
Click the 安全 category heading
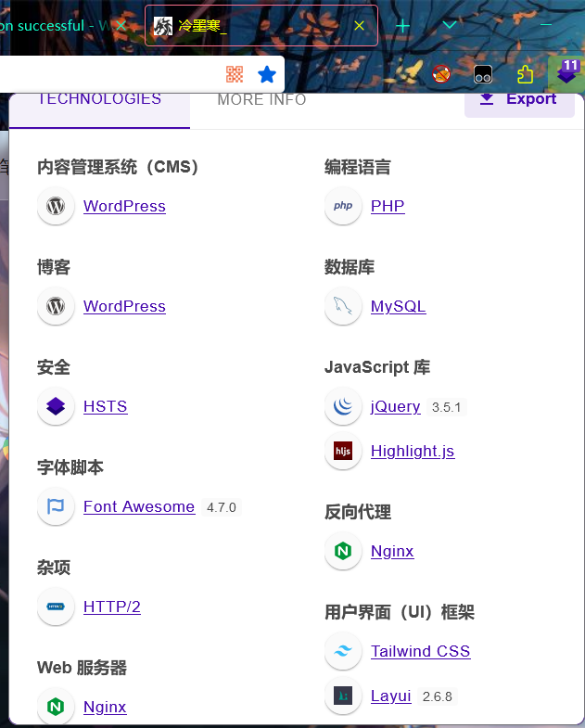[x=54, y=367]
